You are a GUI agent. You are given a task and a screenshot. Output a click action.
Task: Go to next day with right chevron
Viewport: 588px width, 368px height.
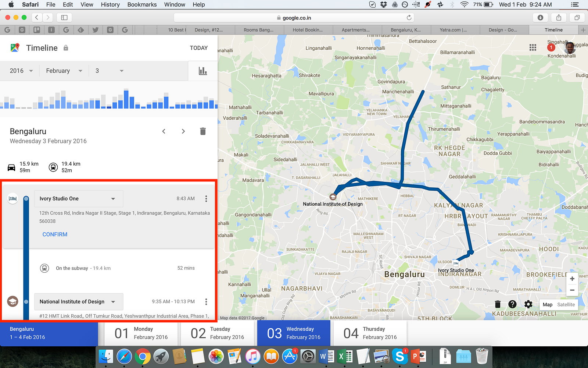click(183, 131)
